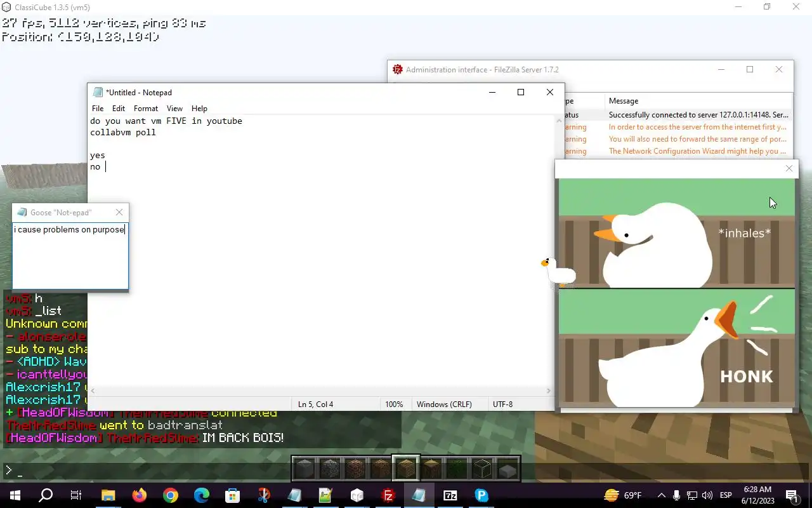The height and width of the screenshot is (508, 812).
Task: Switch to active Notepad taskbar icon
Action: (419, 495)
